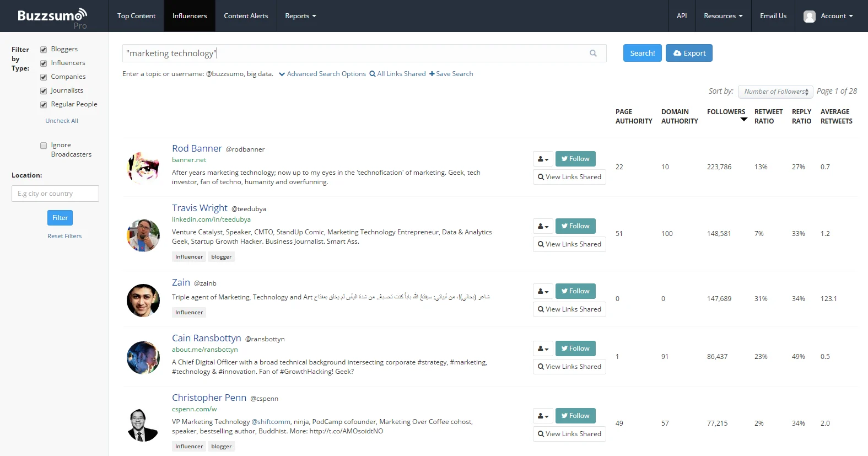
Task: Open add-to-list dropdown for Christopher Penn
Action: pyautogui.click(x=543, y=416)
